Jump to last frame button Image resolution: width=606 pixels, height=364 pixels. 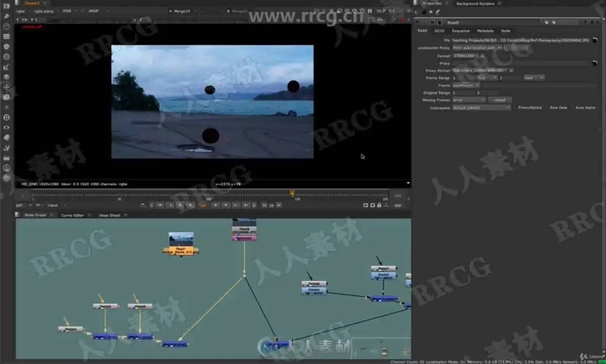pos(246,205)
